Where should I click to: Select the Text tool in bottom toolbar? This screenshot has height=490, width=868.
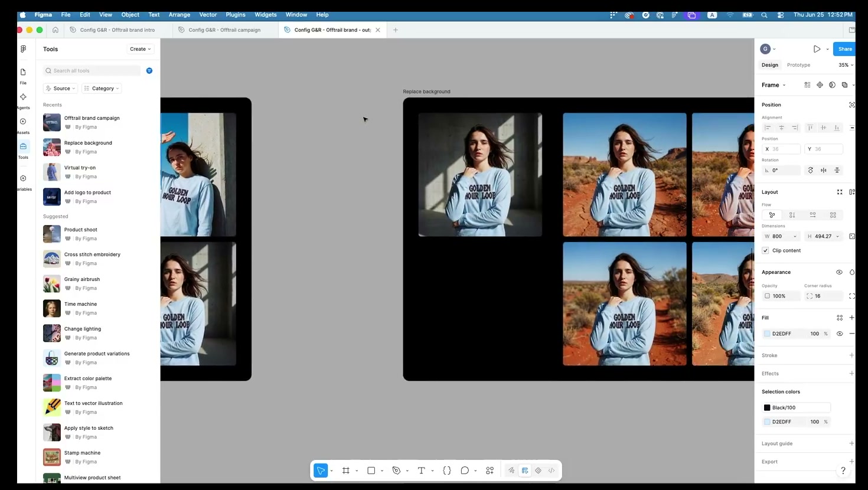pyautogui.click(x=422, y=471)
